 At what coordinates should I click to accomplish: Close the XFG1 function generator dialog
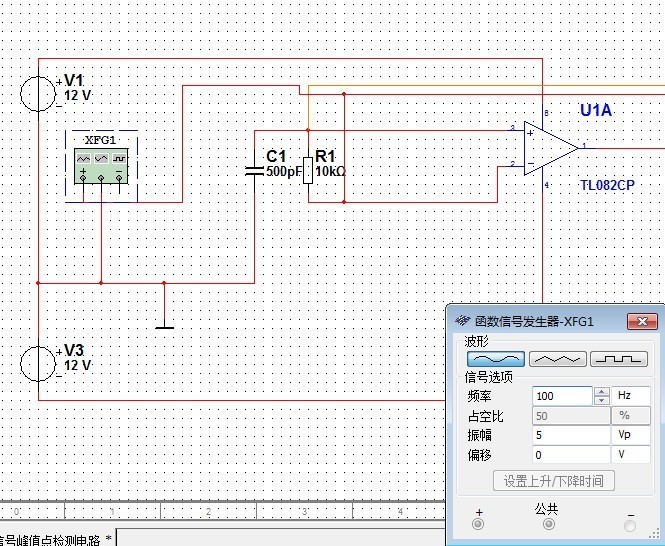(x=639, y=322)
